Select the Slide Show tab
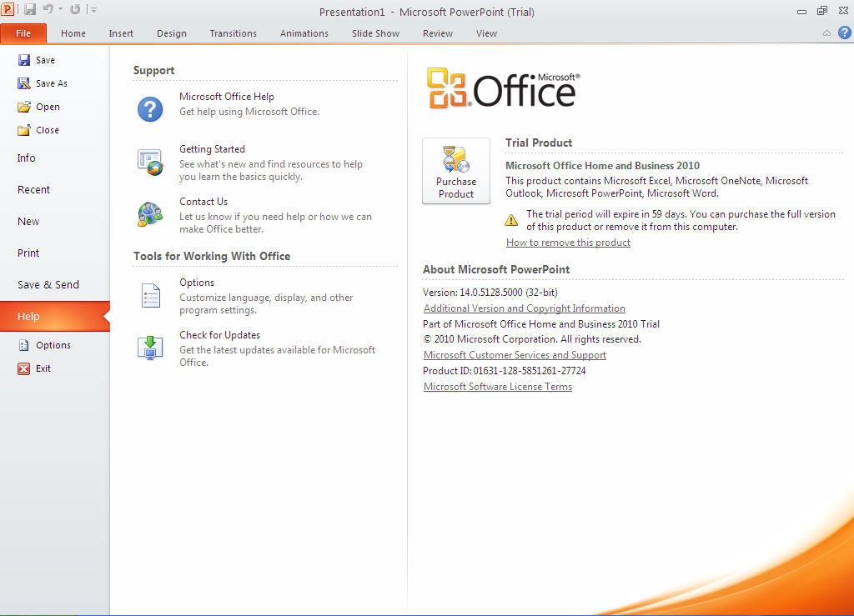The height and width of the screenshot is (616, 854). click(376, 33)
